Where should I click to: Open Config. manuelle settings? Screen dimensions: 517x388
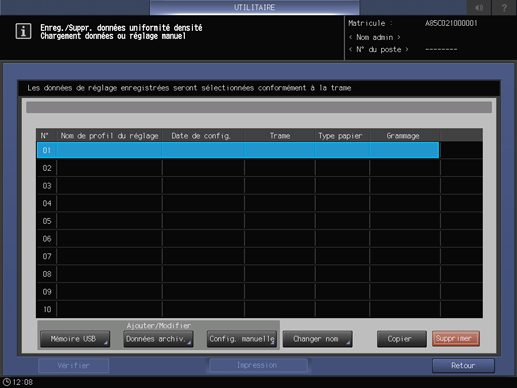[x=242, y=339]
